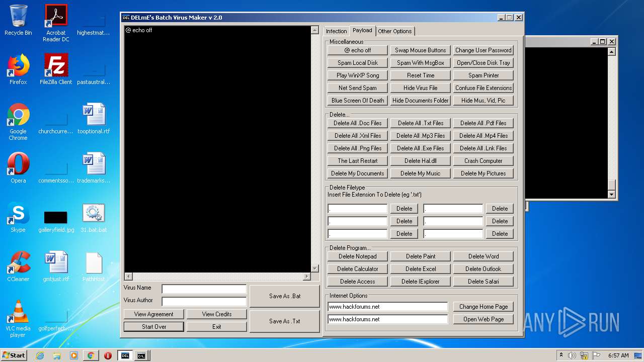Image resolution: width=644 pixels, height=362 pixels.
Task: Select the gmtjust.rtf file icon
Action: (x=56, y=266)
